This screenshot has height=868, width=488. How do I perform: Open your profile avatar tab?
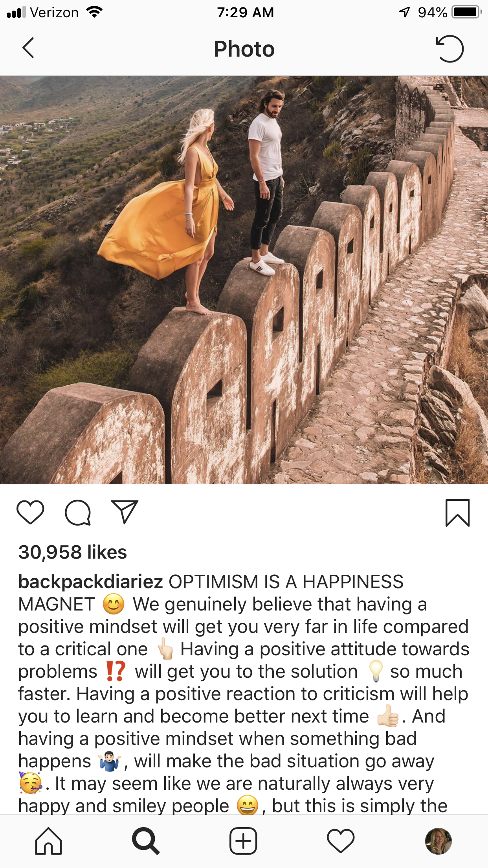(438, 841)
